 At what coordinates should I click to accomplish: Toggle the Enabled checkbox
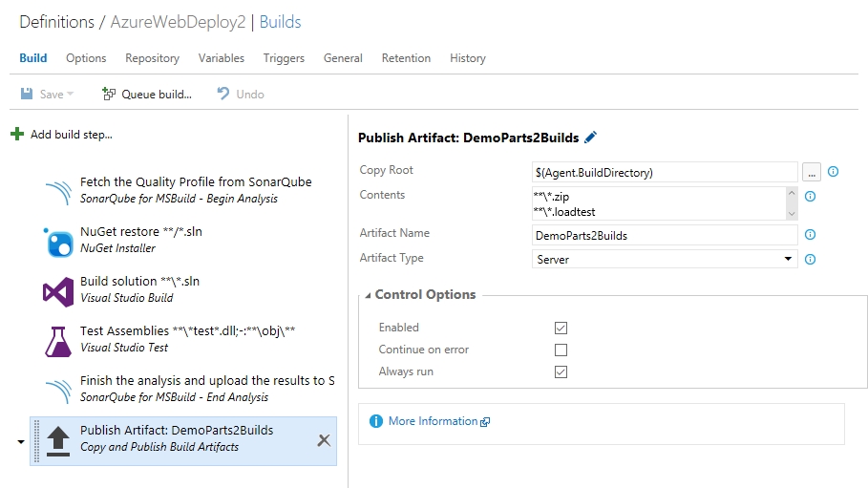(x=561, y=328)
